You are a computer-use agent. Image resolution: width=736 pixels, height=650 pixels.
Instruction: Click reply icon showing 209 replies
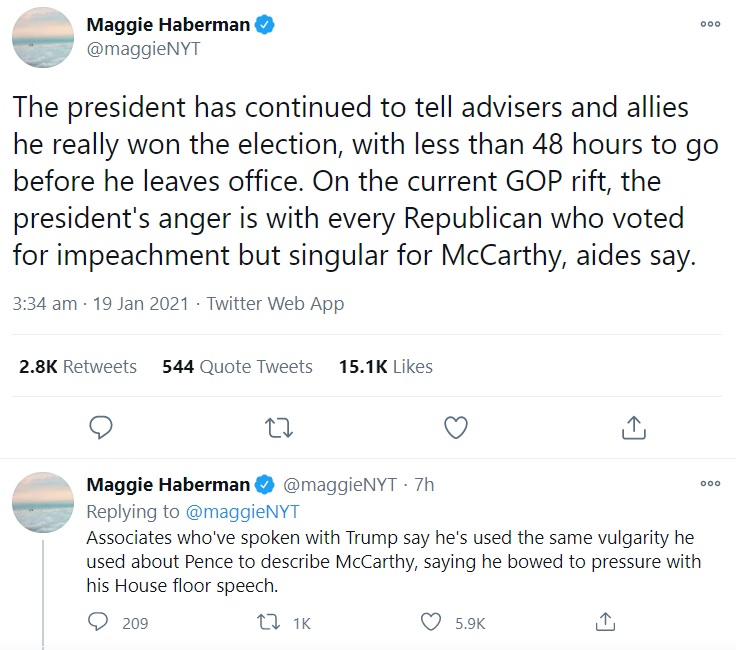coord(99,622)
